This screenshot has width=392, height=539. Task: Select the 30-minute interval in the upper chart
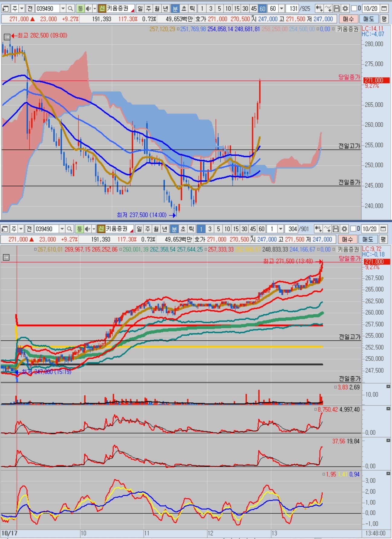[245, 8]
